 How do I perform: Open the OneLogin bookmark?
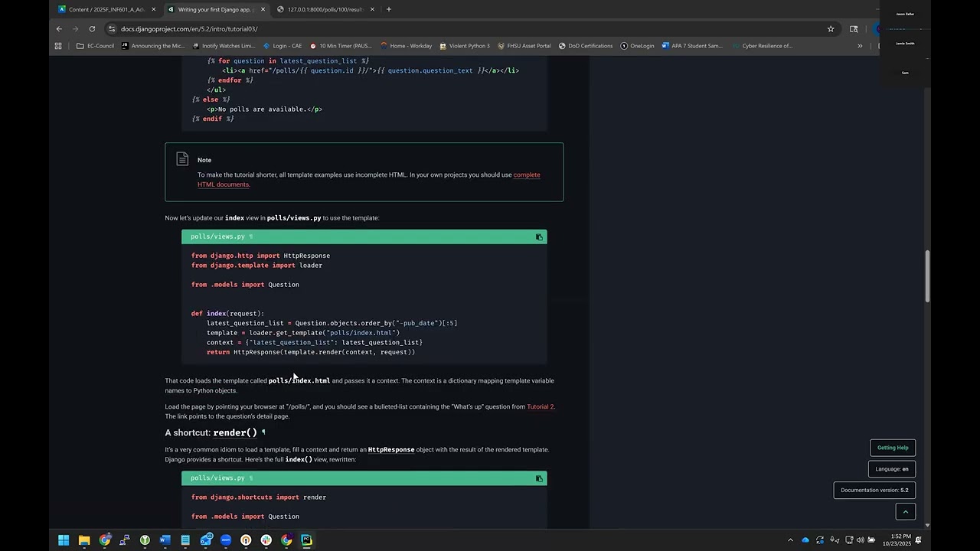[x=638, y=46]
